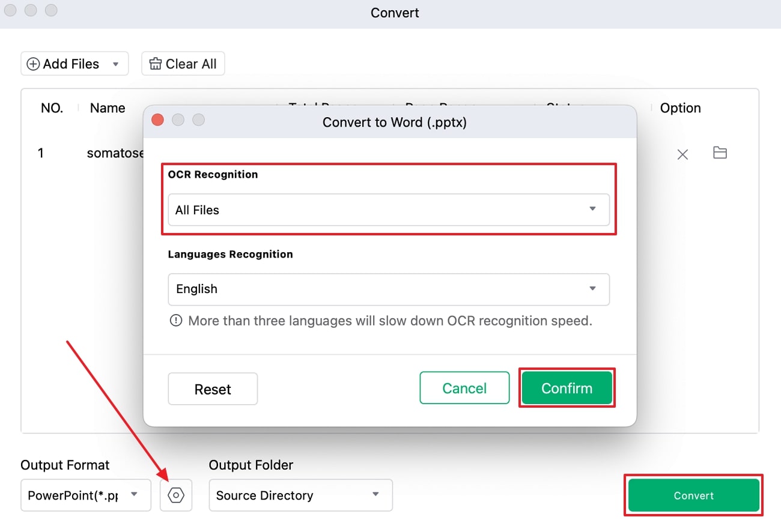Click the NO. column header

click(x=52, y=108)
